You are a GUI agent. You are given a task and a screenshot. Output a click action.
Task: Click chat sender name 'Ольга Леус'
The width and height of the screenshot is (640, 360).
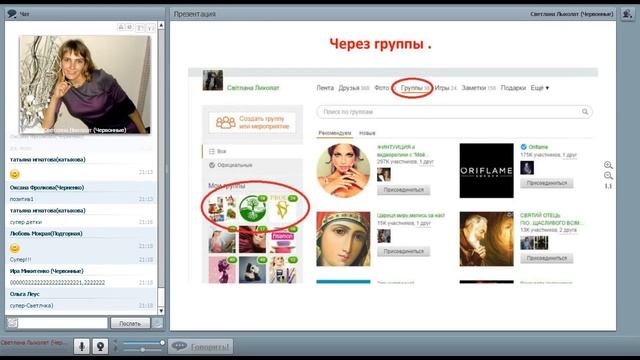25,294
